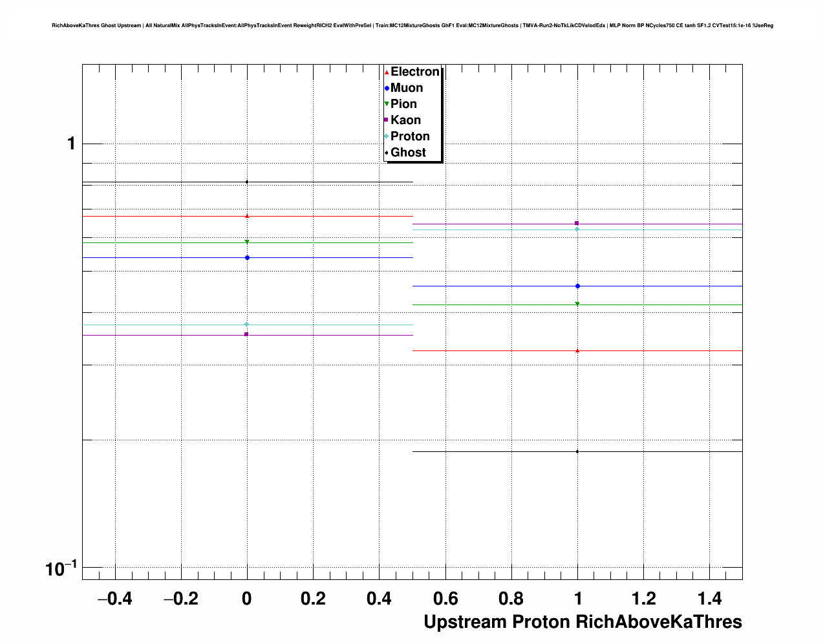The width and height of the screenshot is (825, 644).
Task: Select the green Pion triangle legend marker
Action: coord(387,104)
